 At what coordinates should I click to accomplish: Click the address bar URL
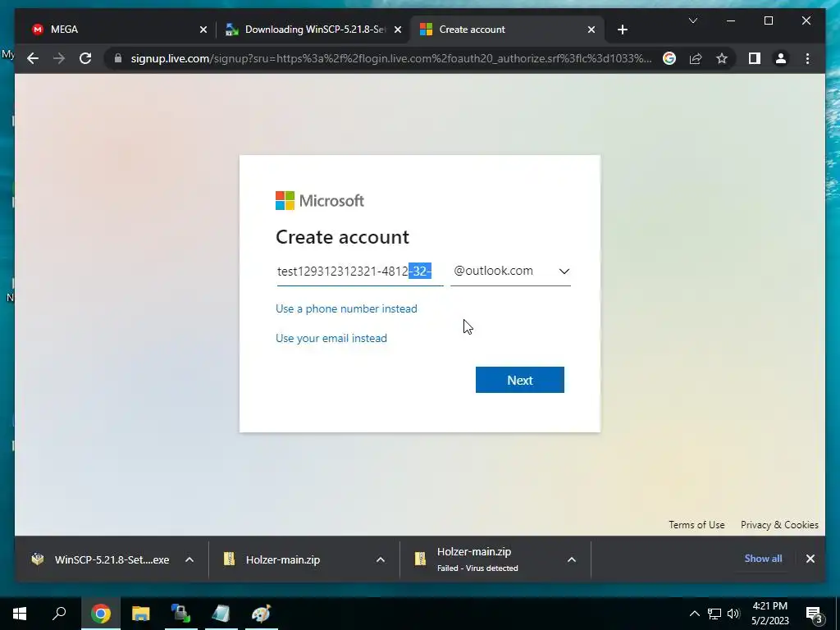click(391, 58)
